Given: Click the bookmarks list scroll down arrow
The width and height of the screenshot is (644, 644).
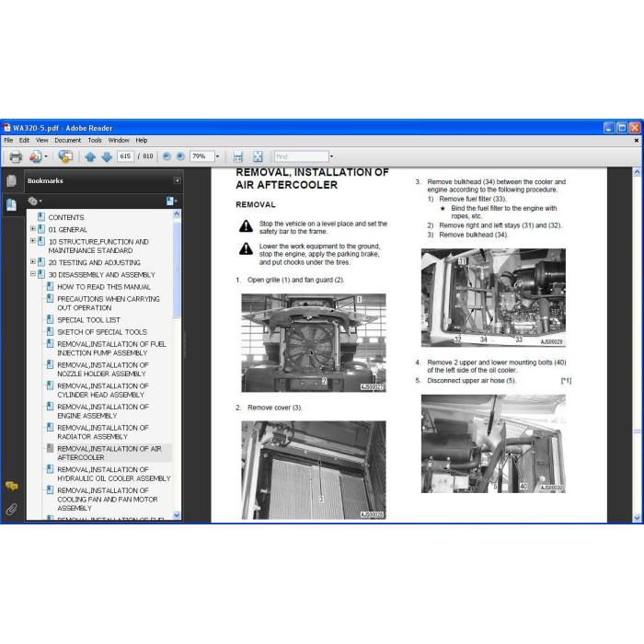Looking at the screenshot, I should (x=177, y=514).
